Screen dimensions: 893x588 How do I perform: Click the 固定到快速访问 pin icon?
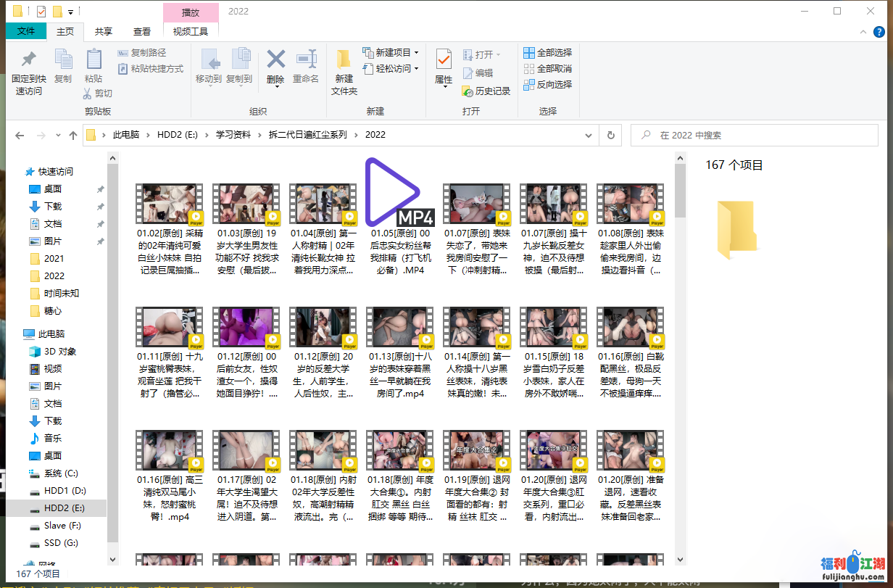(x=28, y=60)
